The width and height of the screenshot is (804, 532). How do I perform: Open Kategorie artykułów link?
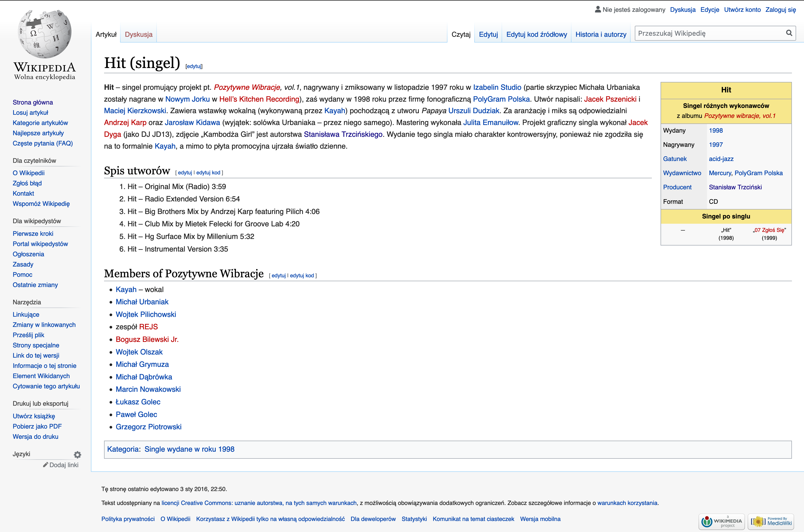[x=40, y=122]
